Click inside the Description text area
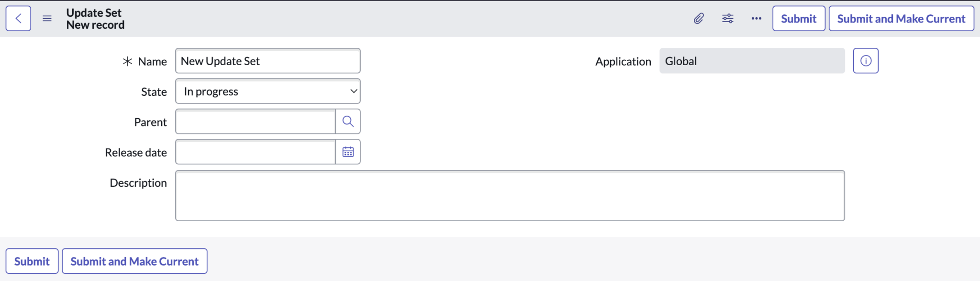This screenshot has height=281, width=980. [x=510, y=195]
